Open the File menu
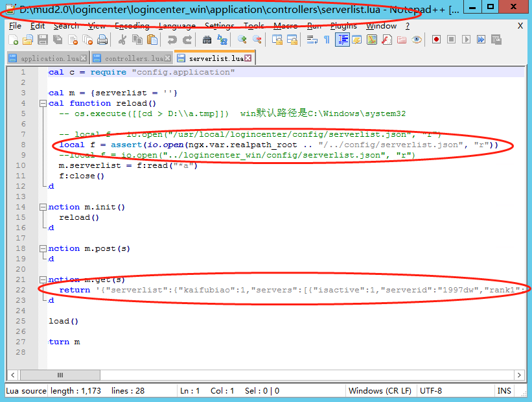 click(x=15, y=26)
